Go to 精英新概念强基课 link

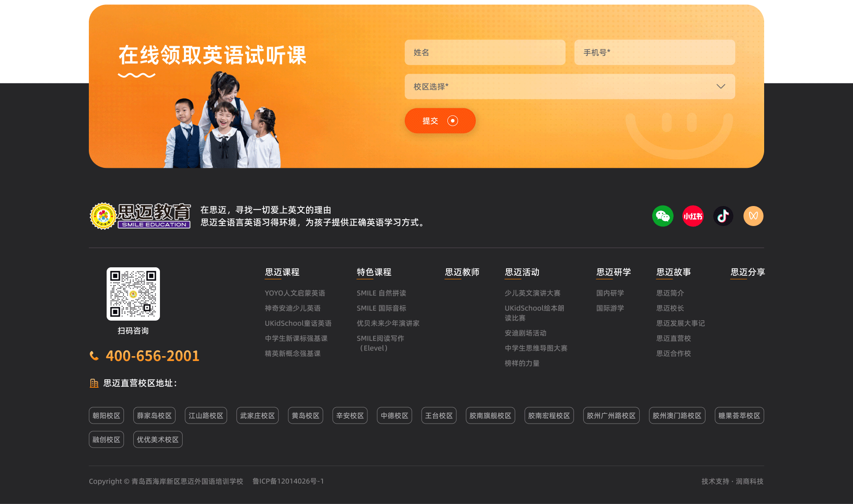(x=293, y=353)
